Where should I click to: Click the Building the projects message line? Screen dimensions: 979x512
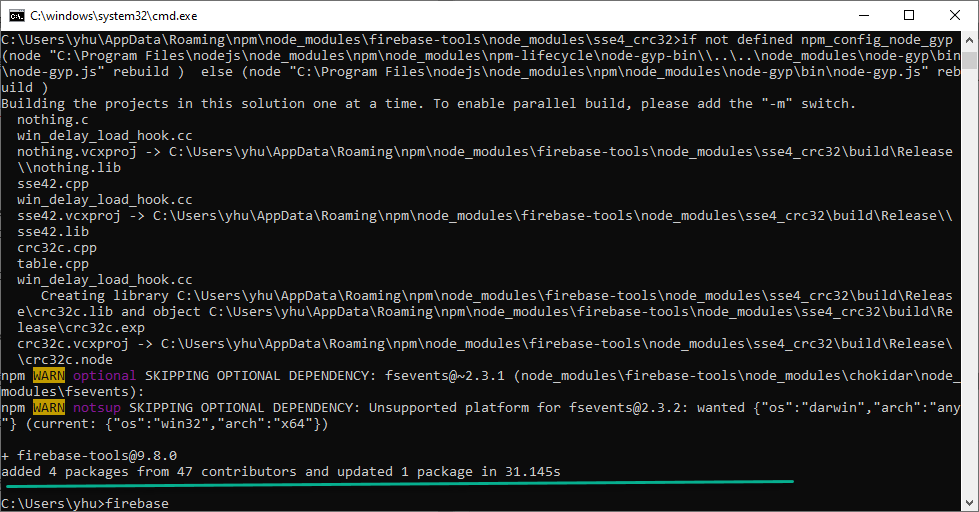[x=428, y=104]
